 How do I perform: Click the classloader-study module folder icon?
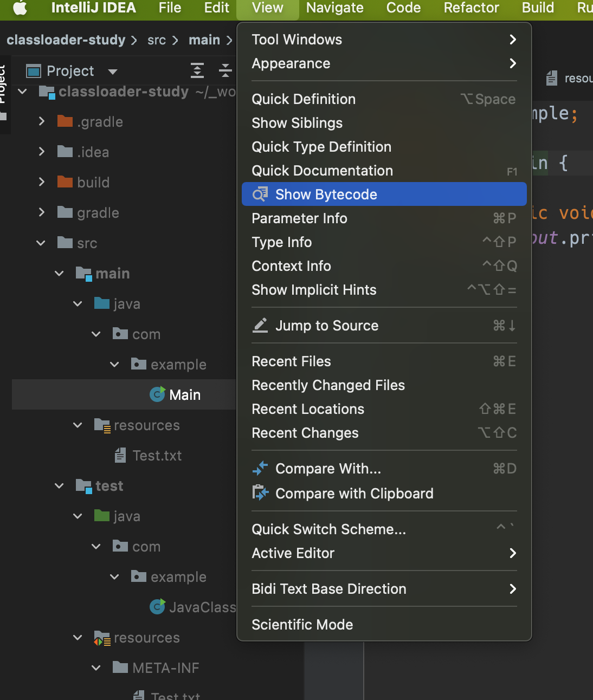(x=47, y=92)
